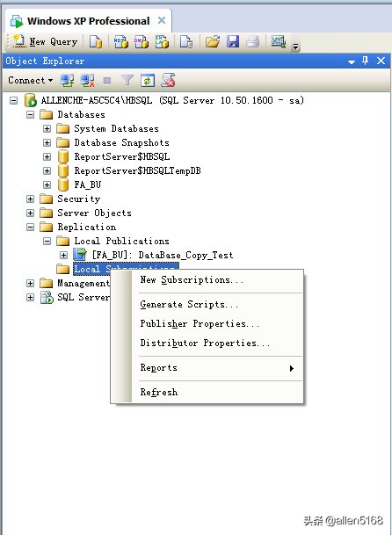Select ALLENCHE-A5C5C4\HBSQL server label
The width and height of the screenshot is (392, 535).
pos(172,100)
